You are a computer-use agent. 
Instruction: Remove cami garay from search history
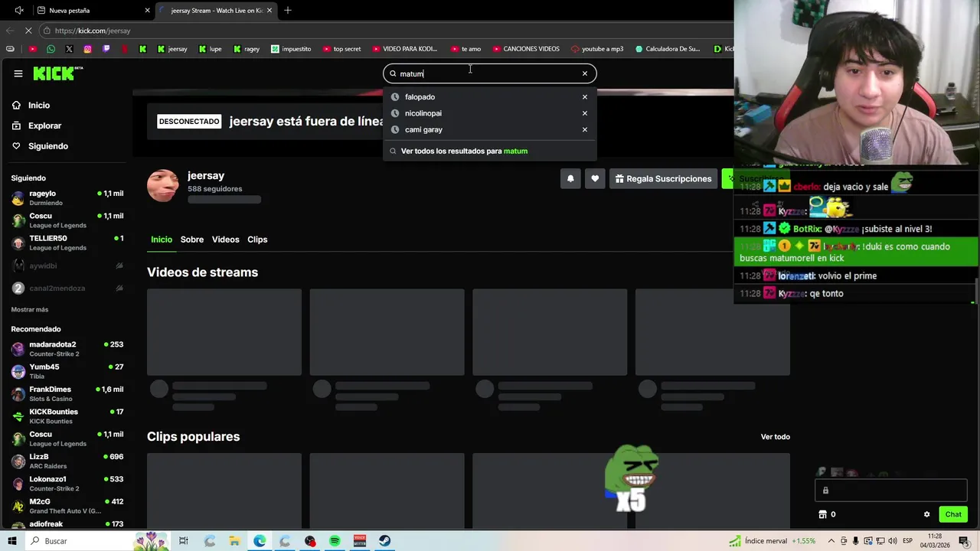pyautogui.click(x=585, y=129)
